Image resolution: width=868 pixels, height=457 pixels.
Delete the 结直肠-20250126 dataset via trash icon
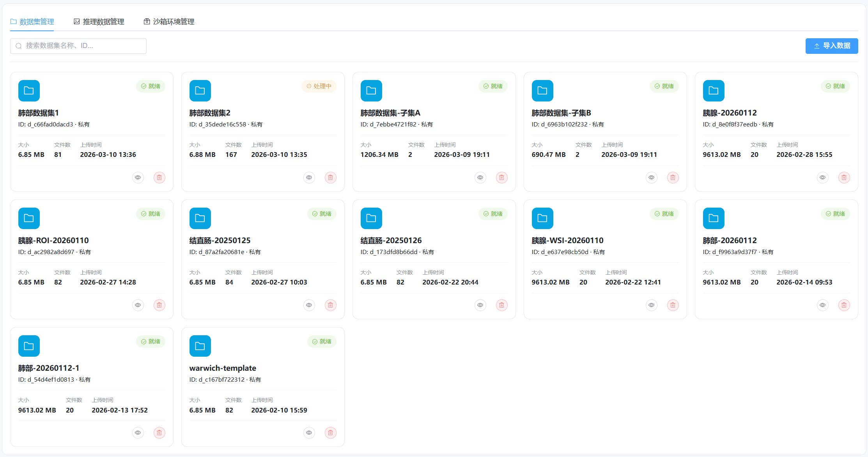[x=501, y=305]
